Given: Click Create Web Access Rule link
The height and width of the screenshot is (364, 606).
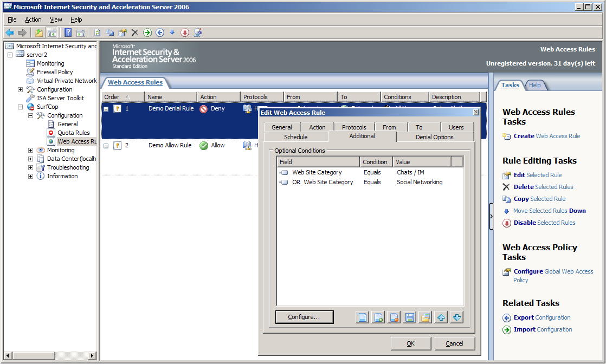Looking at the screenshot, I should click(546, 136).
